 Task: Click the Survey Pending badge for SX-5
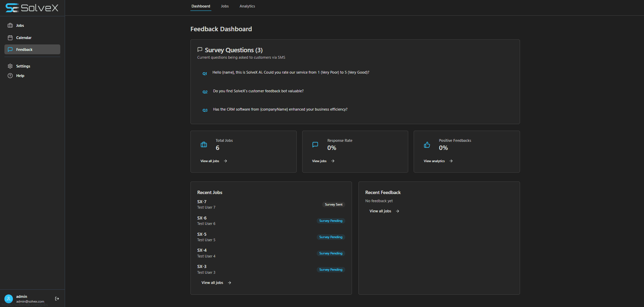[331, 237]
